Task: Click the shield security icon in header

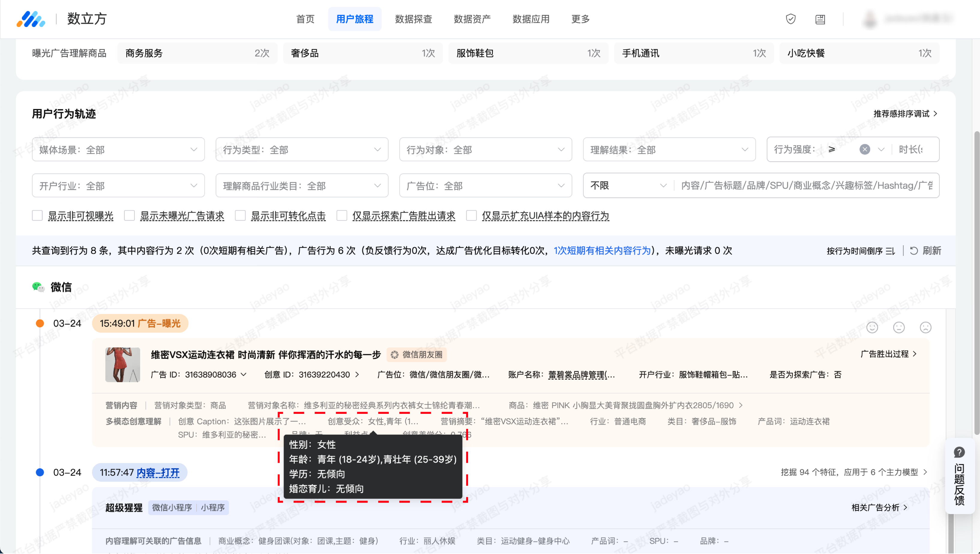Action: click(x=791, y=19)
